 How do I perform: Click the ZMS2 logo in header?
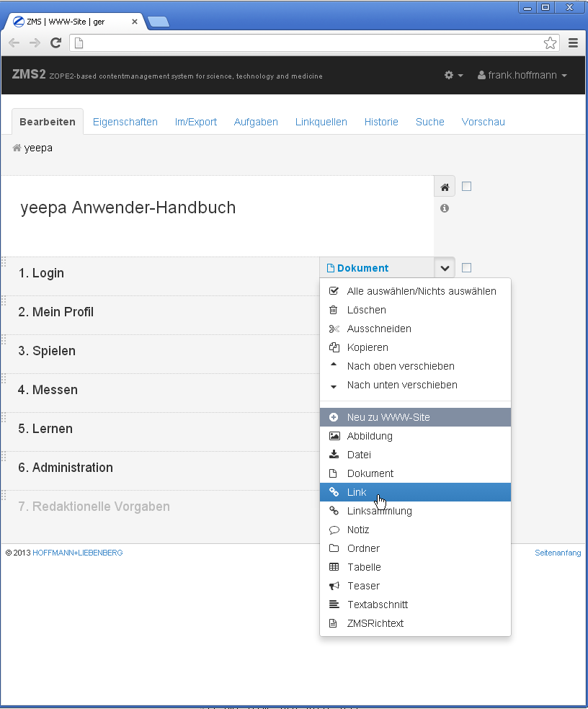coord(29,74)
